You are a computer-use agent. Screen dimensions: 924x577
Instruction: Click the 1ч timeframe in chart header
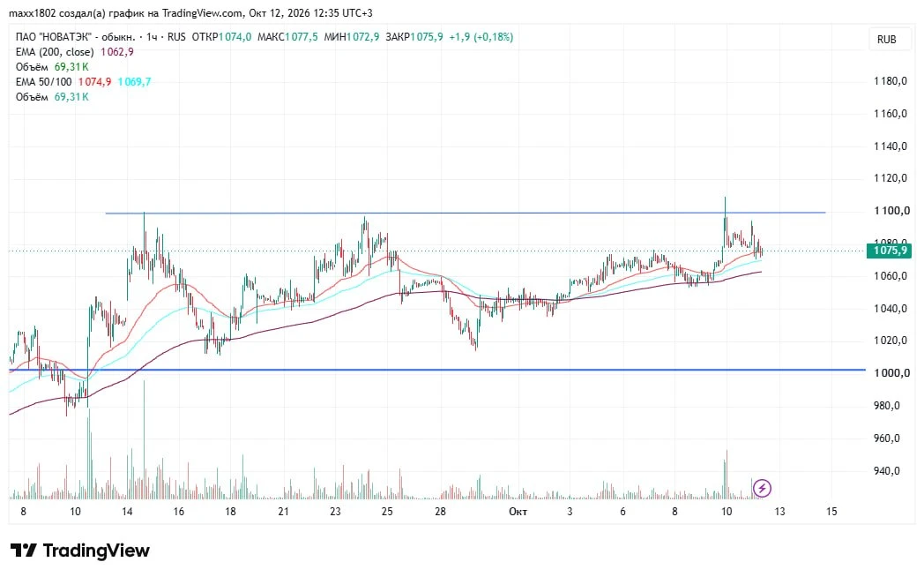click(152, 36)
